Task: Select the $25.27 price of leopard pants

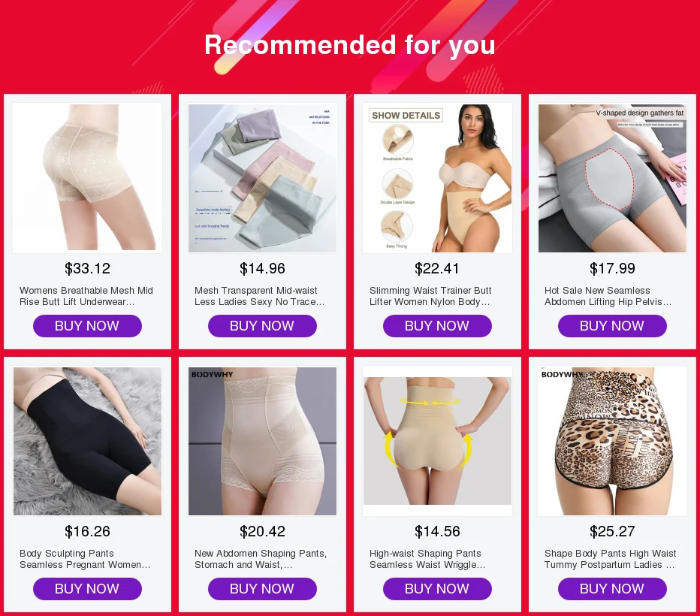Action: (x=613, y=531)
